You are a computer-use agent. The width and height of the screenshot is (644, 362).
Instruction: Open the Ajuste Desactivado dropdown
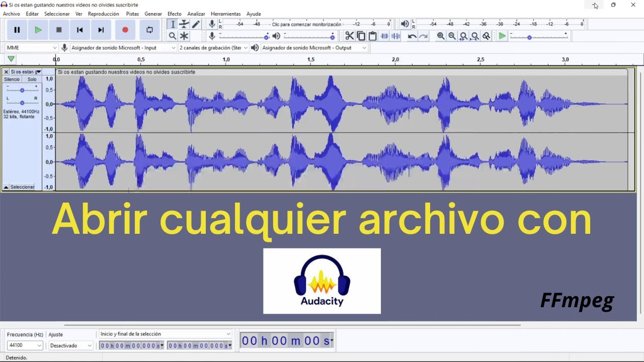point(71,345)
